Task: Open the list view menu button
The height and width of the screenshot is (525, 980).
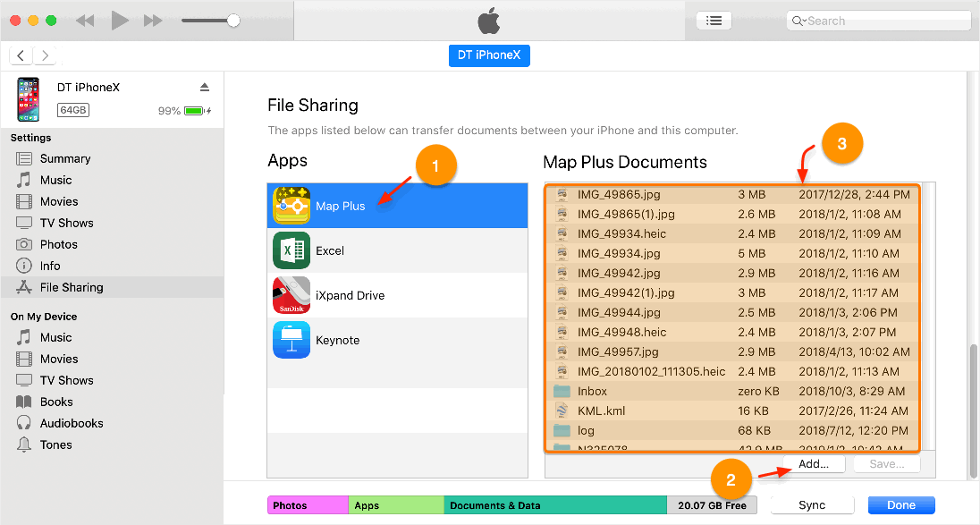Action: pyautogui.click(x=714, y=21)
